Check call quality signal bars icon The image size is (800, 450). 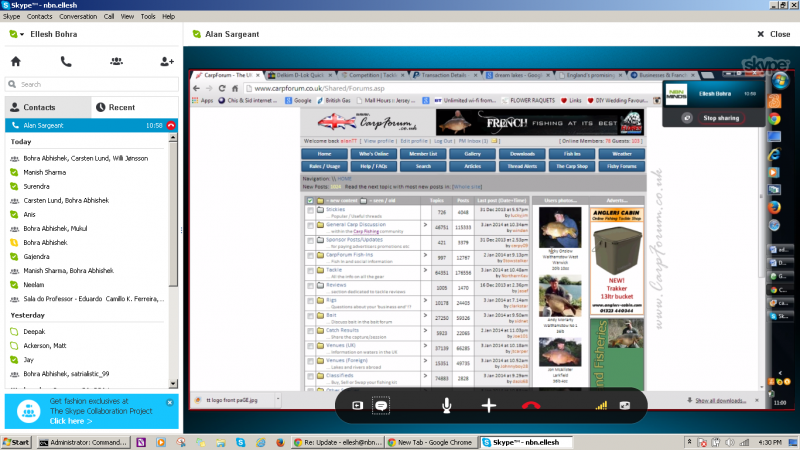click(x=601, y=406)
